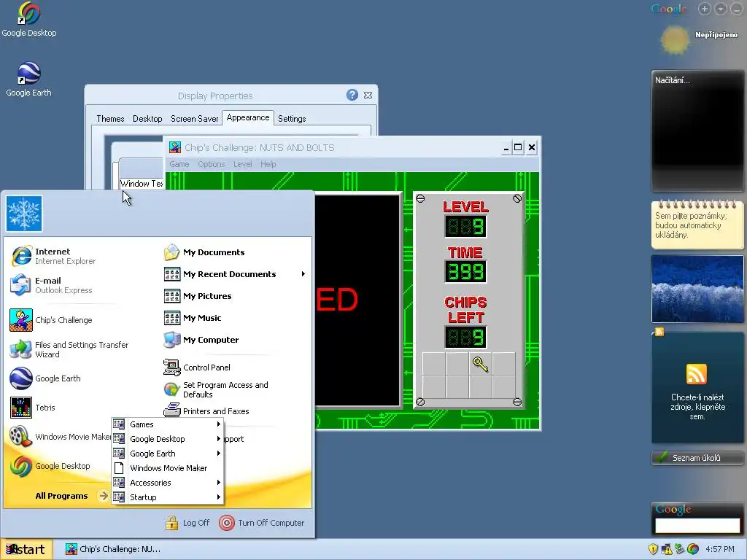Viewport: 747px width, 560px height.
Task: Expand My Recent Documents submenu
Action: [x=235, y=274]
